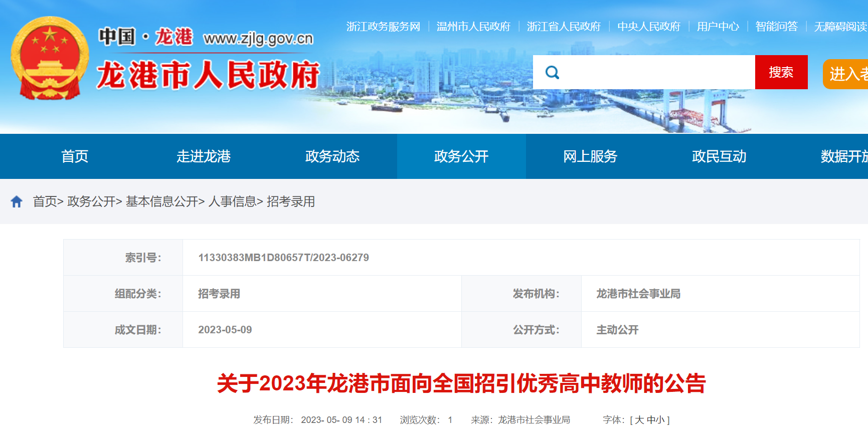This screenshot has height=433, width=868.
Task: Click the 索引号 label cell
Action: [123, 258]
